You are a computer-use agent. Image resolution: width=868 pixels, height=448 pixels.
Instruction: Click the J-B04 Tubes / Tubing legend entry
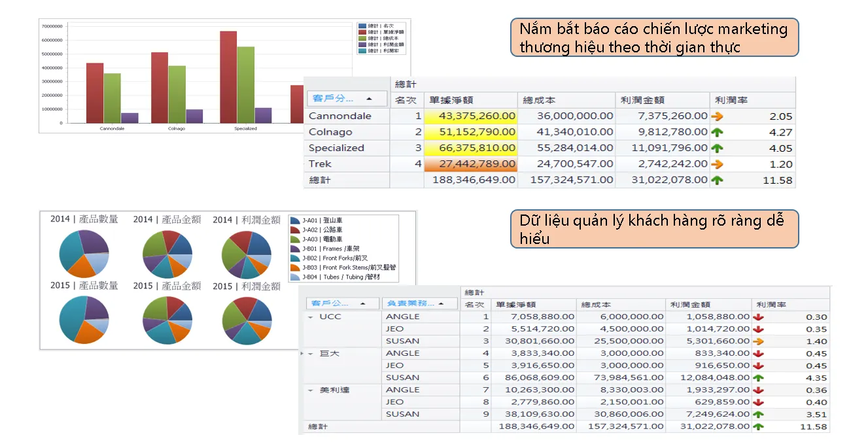click(336, 277)
